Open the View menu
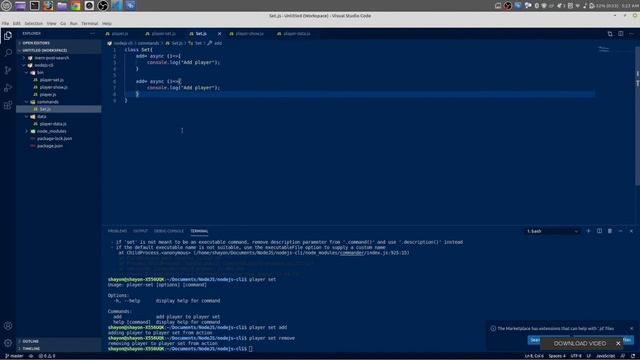The height and width of the screenshot is (360, 640). click(x=51, y=24)
